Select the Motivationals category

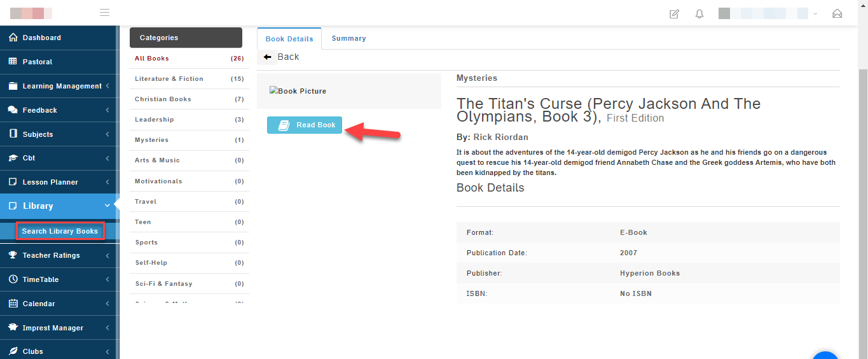pos(189,181)
